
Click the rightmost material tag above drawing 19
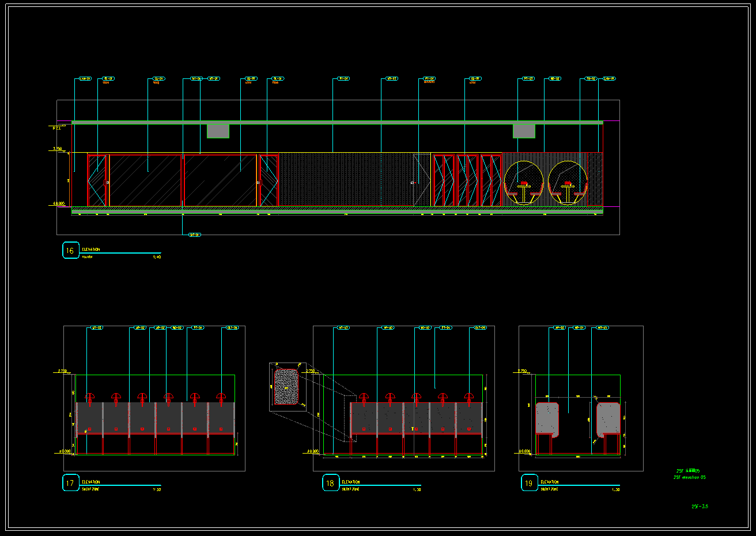coord(602,328)
